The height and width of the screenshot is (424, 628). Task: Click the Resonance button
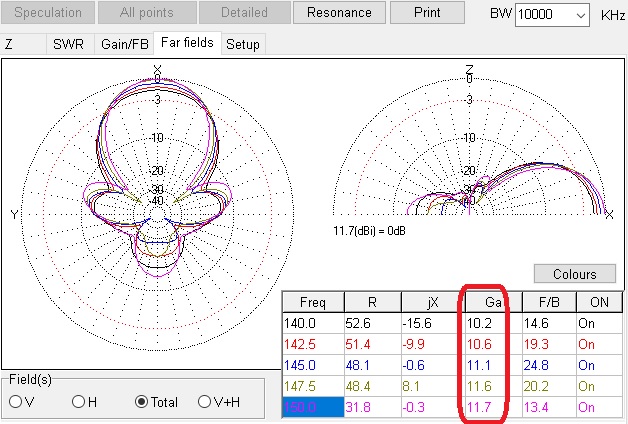338,13
